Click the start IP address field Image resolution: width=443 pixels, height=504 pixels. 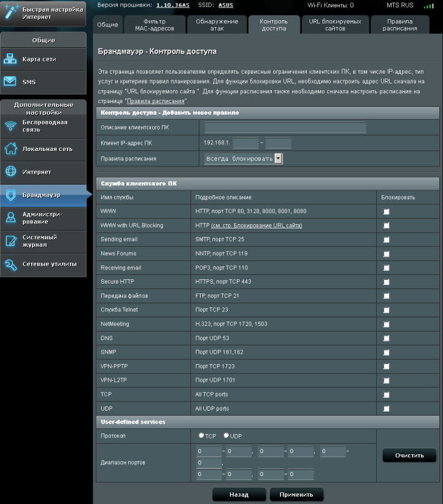click(x=245, y=142)
